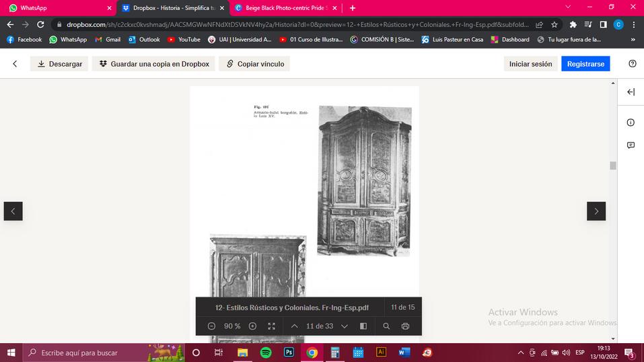Zoom out with the minus icon

pyautogui.click(x=211, y=326)
